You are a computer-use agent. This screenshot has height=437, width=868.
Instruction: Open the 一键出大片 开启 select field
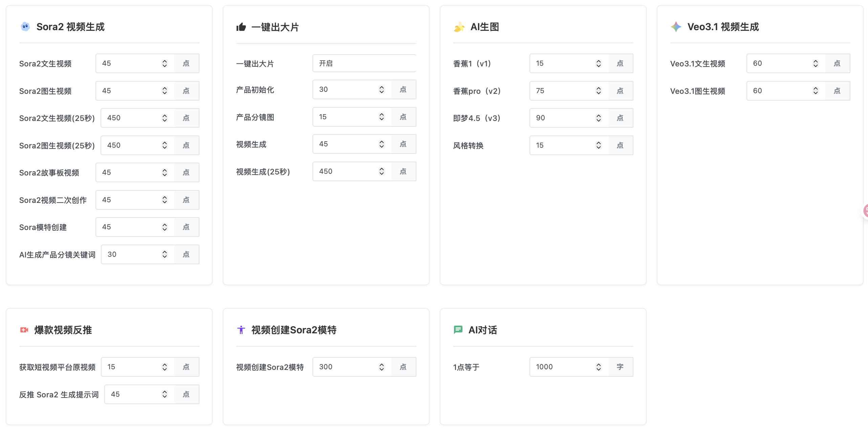(x=364, y=63)
